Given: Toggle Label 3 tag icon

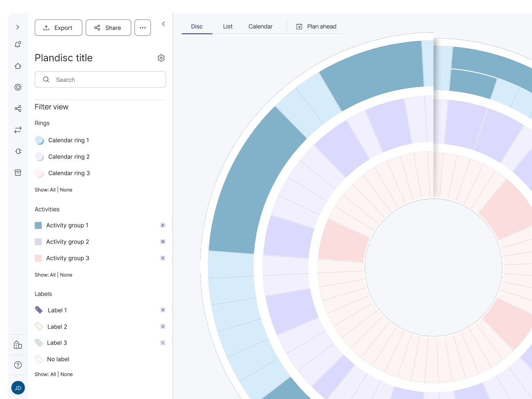Looking at the screenshot, I should pos(39,343).
